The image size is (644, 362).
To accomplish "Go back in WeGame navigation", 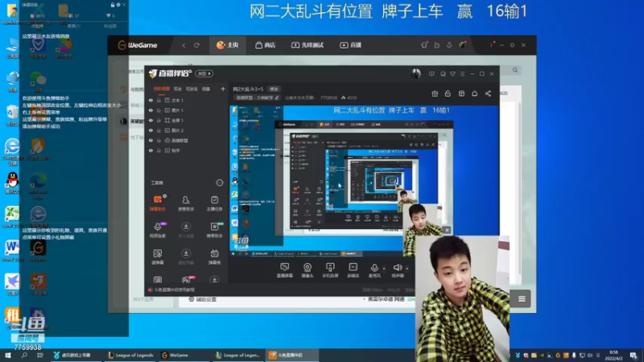I will pyautogui.click(x=184, y=45).
